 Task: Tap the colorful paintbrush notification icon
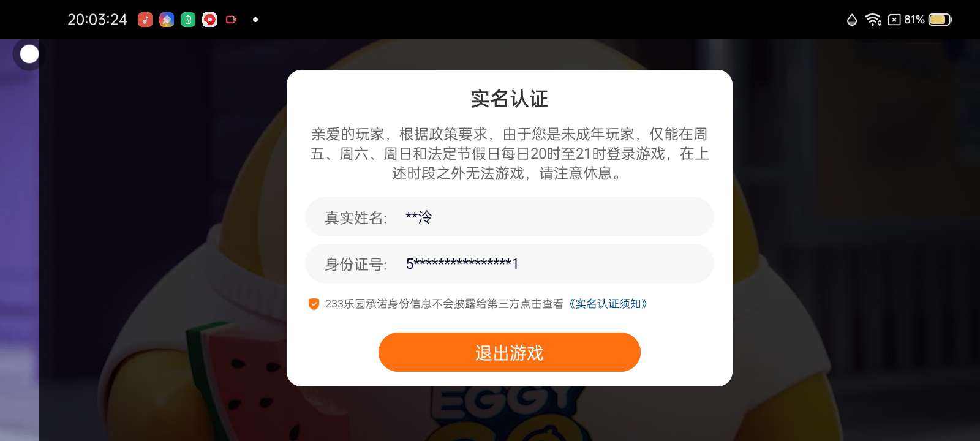pos(167,20)
